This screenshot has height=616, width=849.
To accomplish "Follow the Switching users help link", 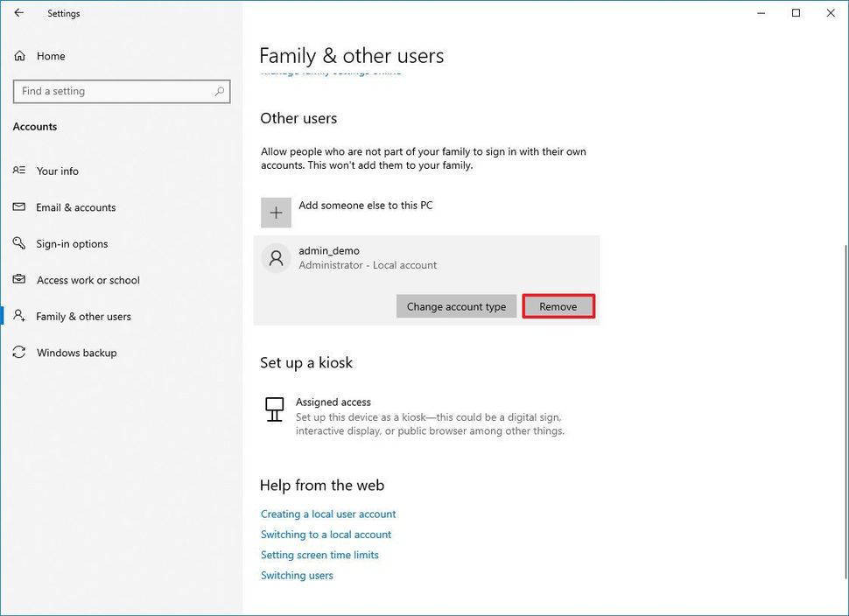I will tap(297, 576).
